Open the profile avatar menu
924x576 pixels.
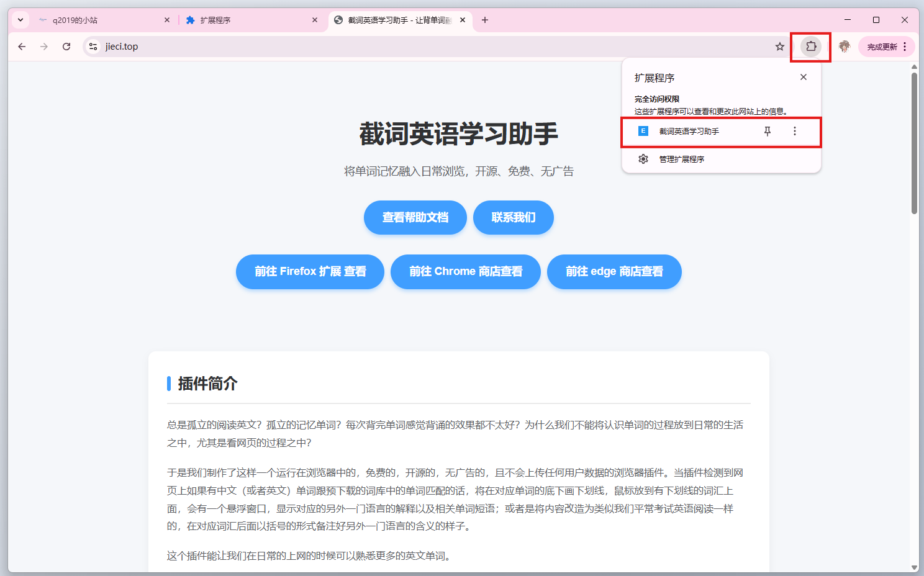[844, 47]
